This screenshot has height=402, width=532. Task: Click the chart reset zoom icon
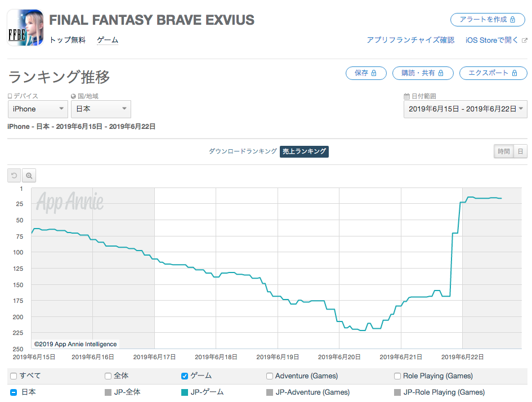15,176
